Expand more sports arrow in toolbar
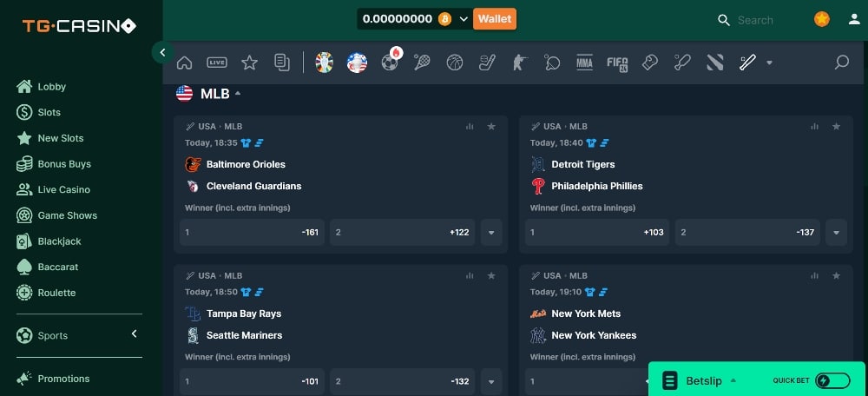Screen dimensions: 868x396 [769, 63]
